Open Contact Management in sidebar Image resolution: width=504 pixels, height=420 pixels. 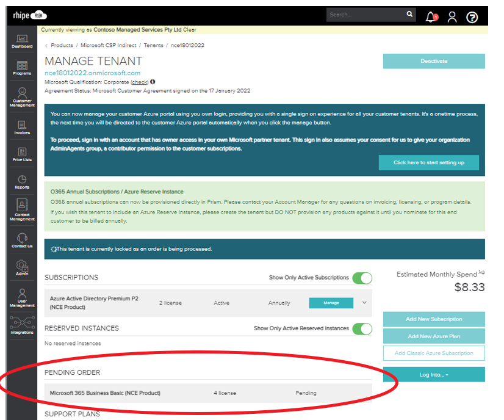pyautogui.click(x=22, y=209)
